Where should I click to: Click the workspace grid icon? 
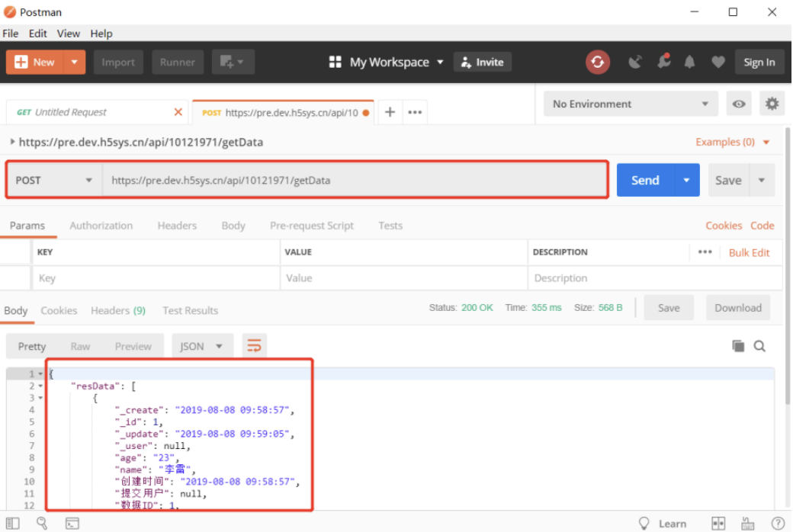335,62
